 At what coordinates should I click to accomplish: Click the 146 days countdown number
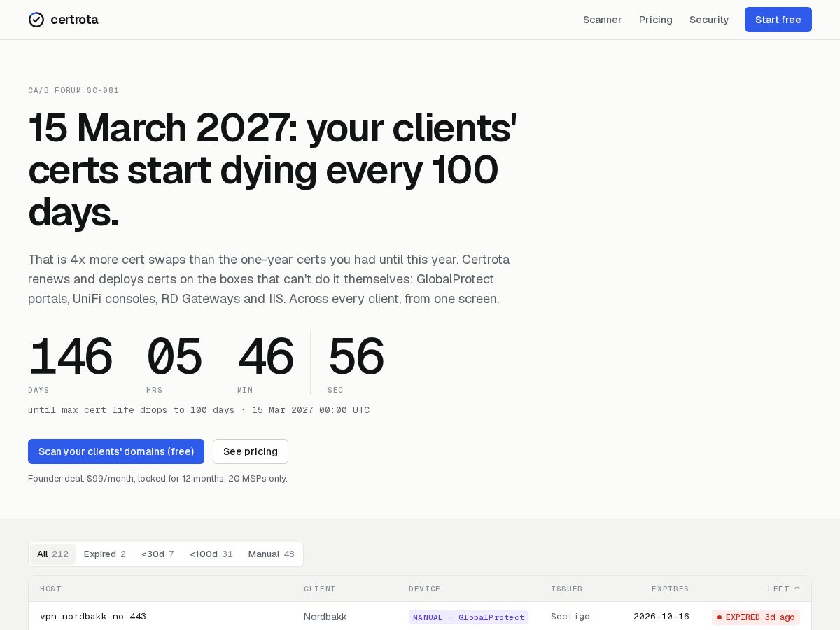[x=70, y=357]
